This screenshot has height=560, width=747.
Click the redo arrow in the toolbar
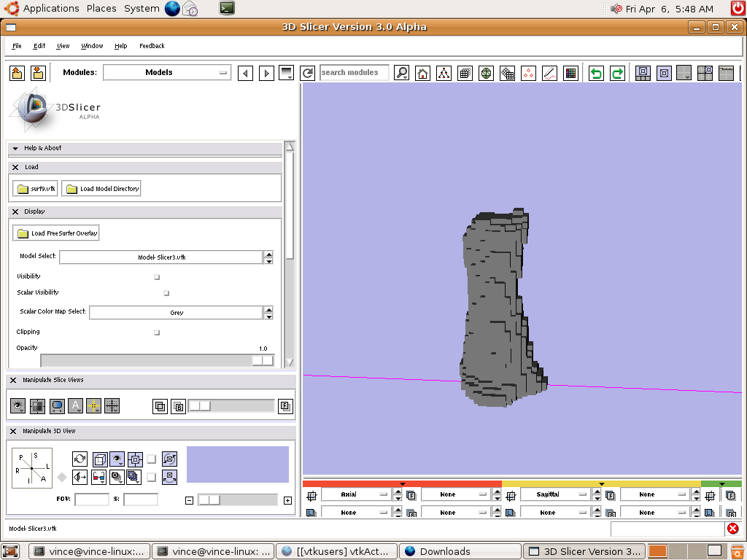tap(617, 73)
